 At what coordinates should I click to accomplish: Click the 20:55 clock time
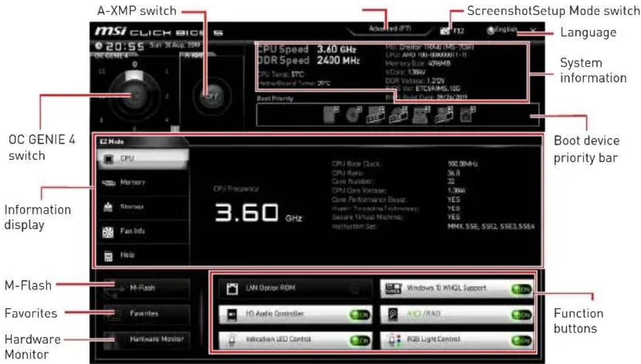click(125, 46)
